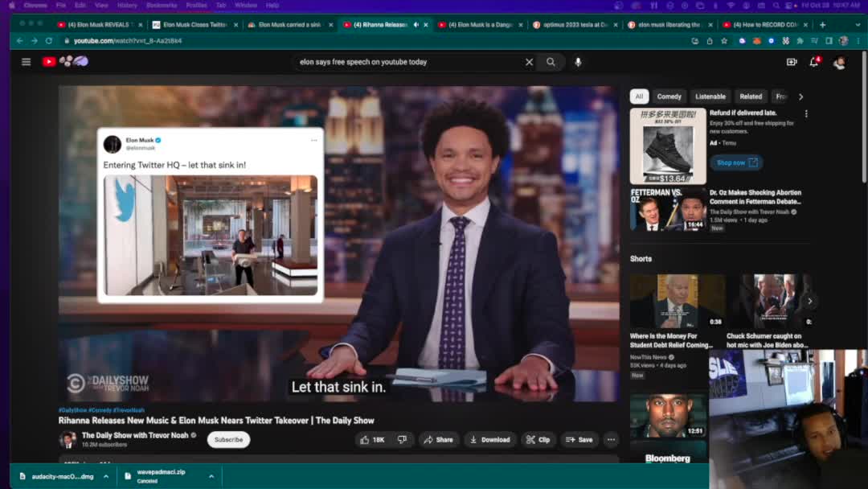Bookmark this page with star
Screen dimensions: 868x489
(x=724, y=41)
